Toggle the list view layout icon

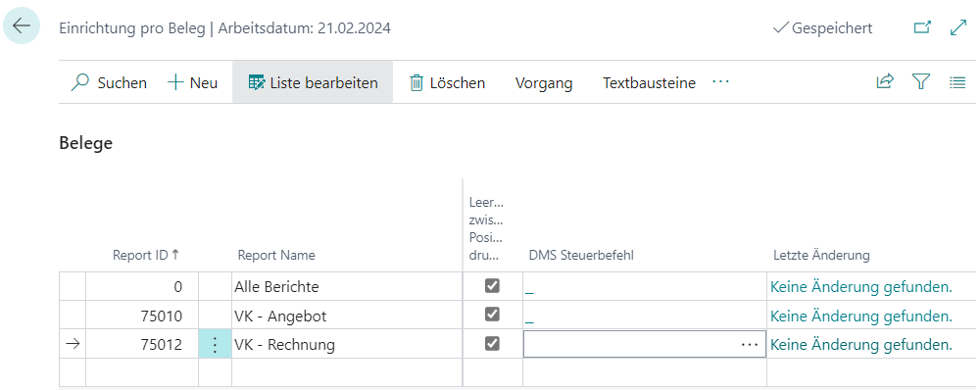coord(957,82)
